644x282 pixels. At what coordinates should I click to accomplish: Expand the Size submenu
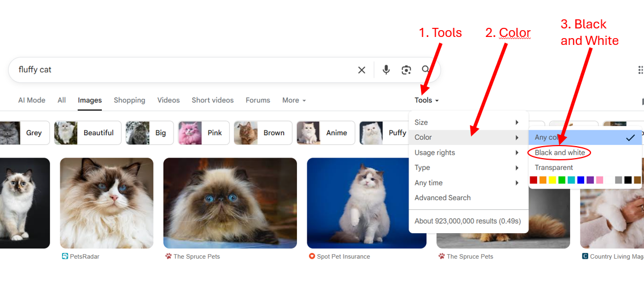468,122
